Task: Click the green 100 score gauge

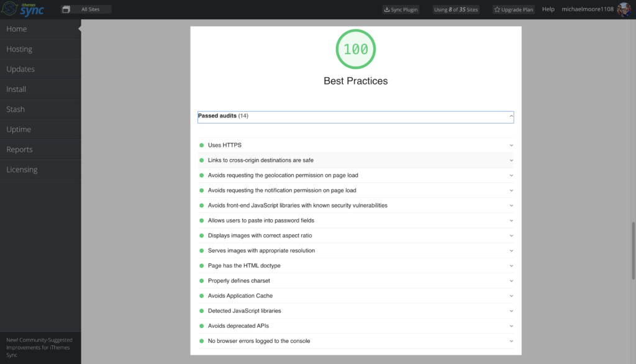Action: point(356,49)
